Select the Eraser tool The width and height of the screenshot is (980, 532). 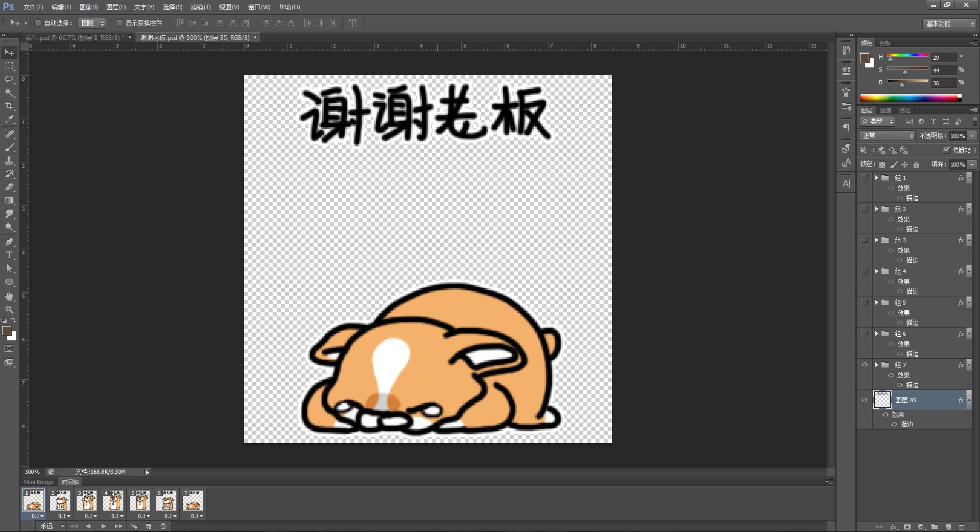click(9, 187)
